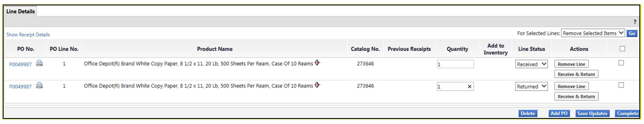The height and width of the screenshot is (124, 644).
Task: Clear the second row quantity with X
Action: (x=469, y=87)
